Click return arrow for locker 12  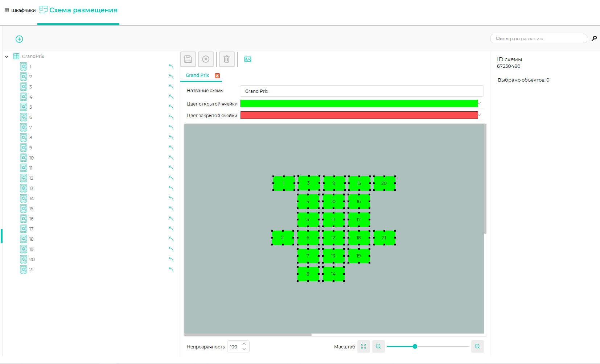point(171,178)
